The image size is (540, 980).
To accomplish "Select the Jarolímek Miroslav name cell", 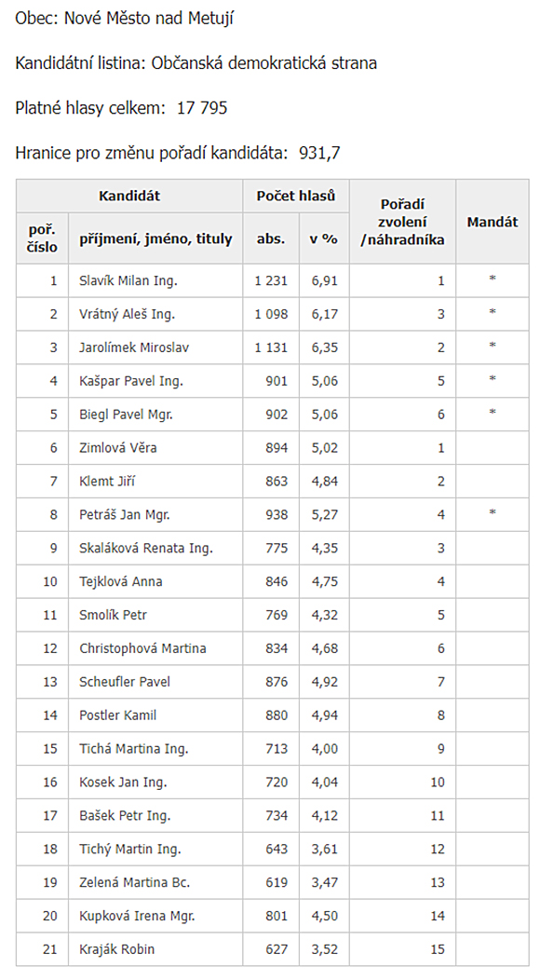I will (155, 347).
